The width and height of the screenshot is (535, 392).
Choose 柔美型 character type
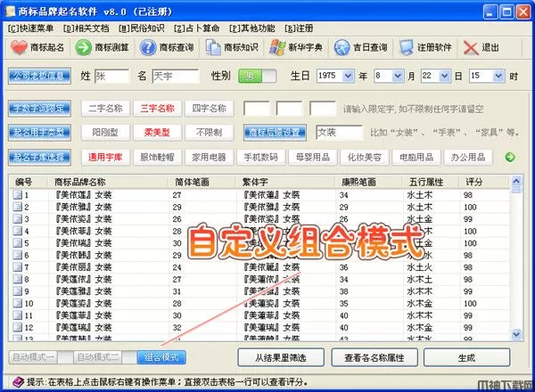click(157, 133)
